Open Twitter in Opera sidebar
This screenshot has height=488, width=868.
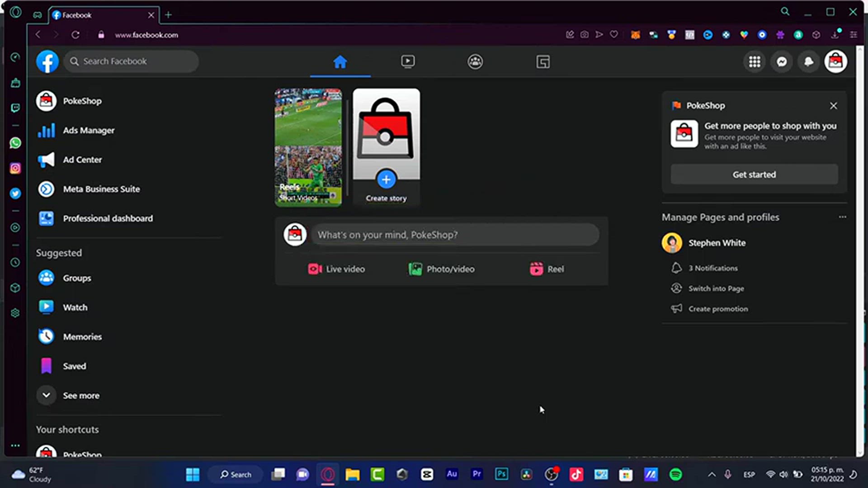click(x=15, y=193)
